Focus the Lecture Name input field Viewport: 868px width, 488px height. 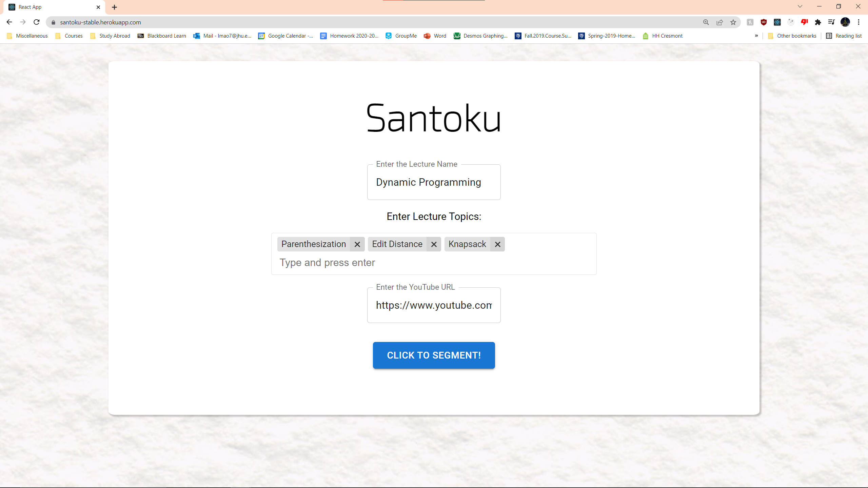pos(434,182)
